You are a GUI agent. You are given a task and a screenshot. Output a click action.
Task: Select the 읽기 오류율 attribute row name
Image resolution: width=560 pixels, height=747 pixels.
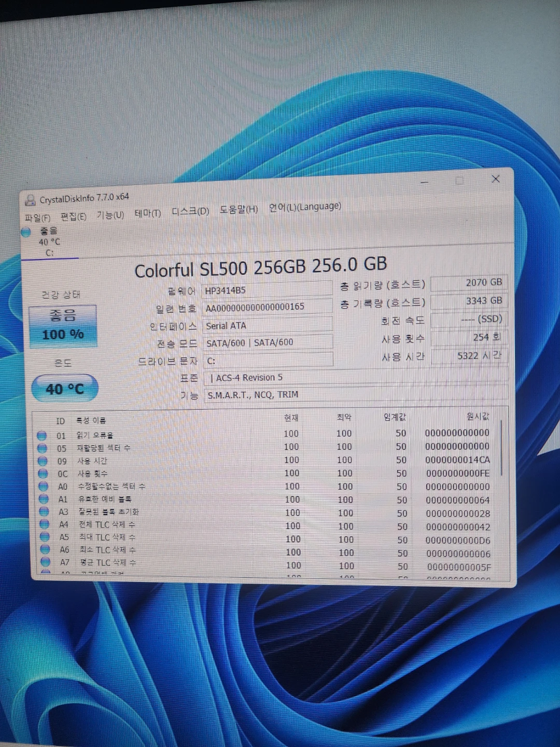(95, 435)
